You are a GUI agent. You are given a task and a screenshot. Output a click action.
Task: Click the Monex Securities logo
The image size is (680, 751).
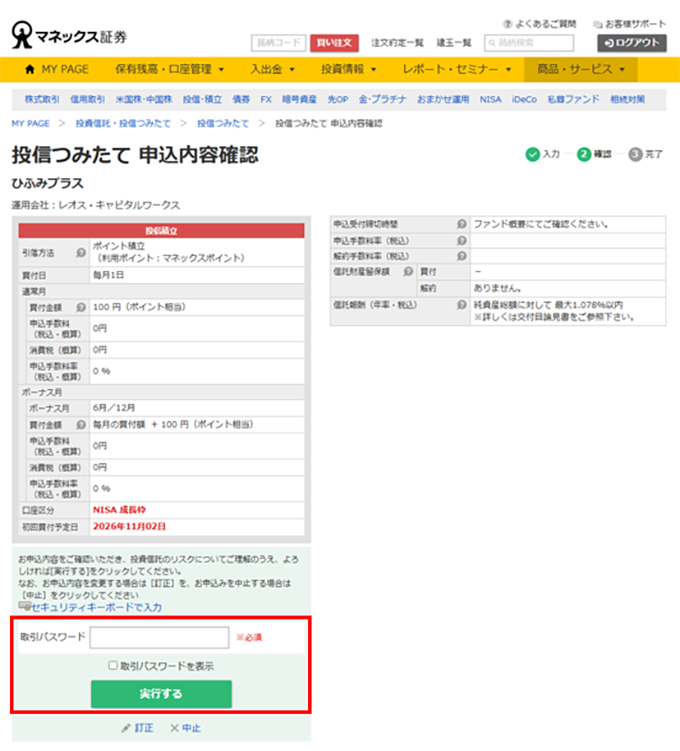coord(69,35)
